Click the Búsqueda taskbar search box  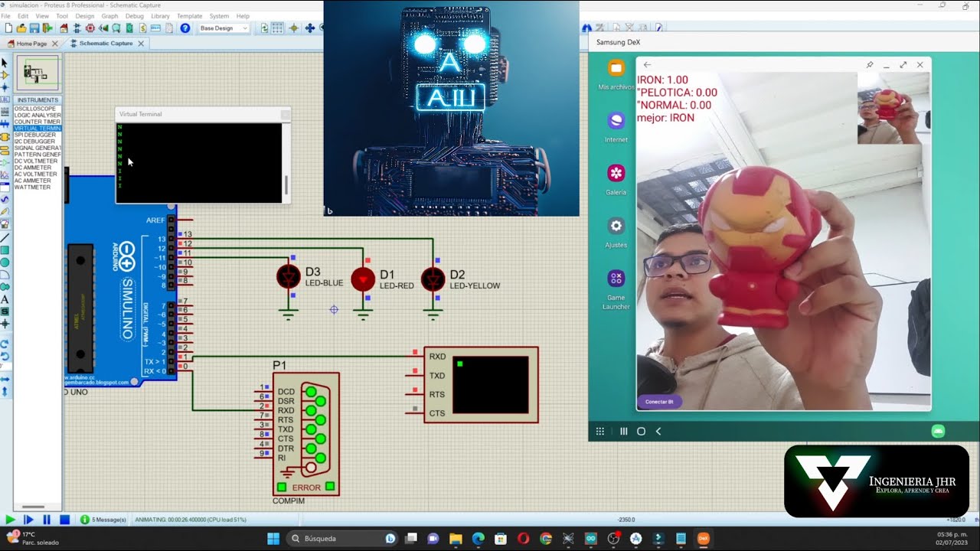[x=342, y=539]
